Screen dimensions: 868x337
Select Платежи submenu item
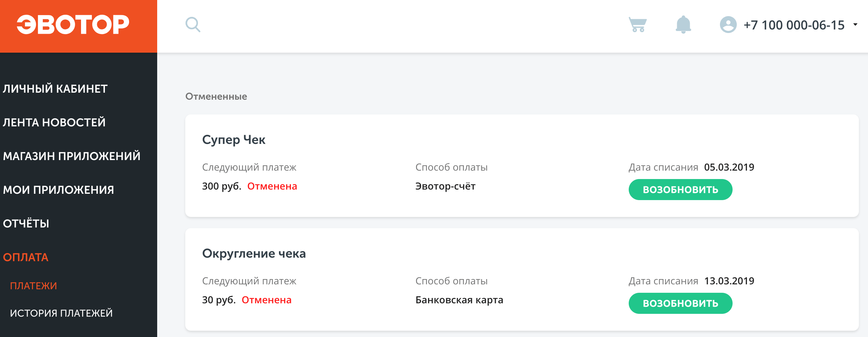[x=33, y=286]
